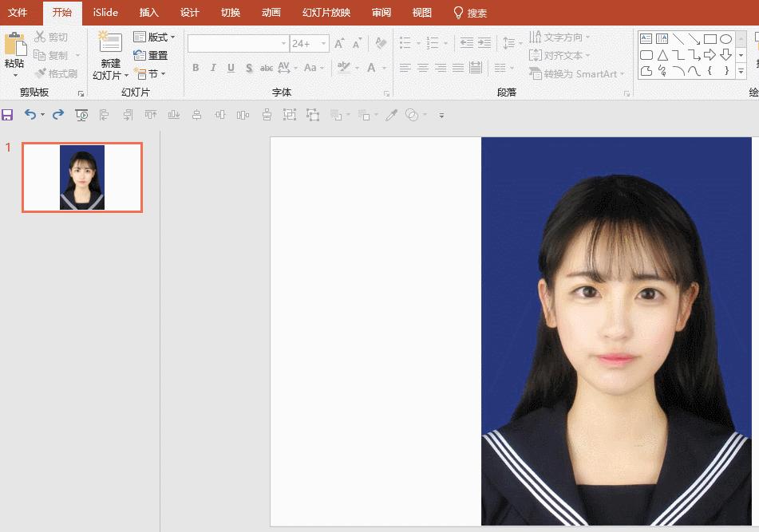759x532 pixels.
Task: Open the font size dropdown
Action: 323,43
